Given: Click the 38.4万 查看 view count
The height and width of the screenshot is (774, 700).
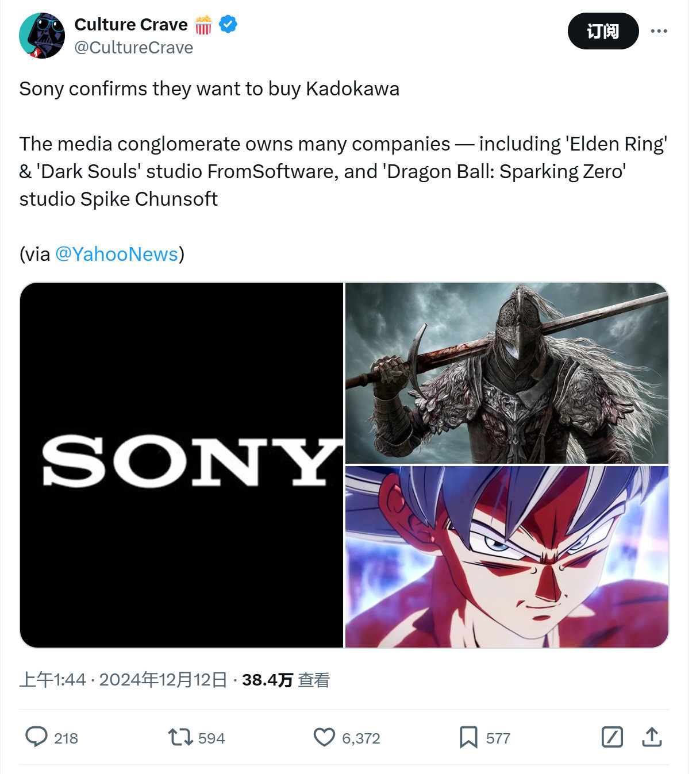Looking at the screenshot, I should click(286, 680).
